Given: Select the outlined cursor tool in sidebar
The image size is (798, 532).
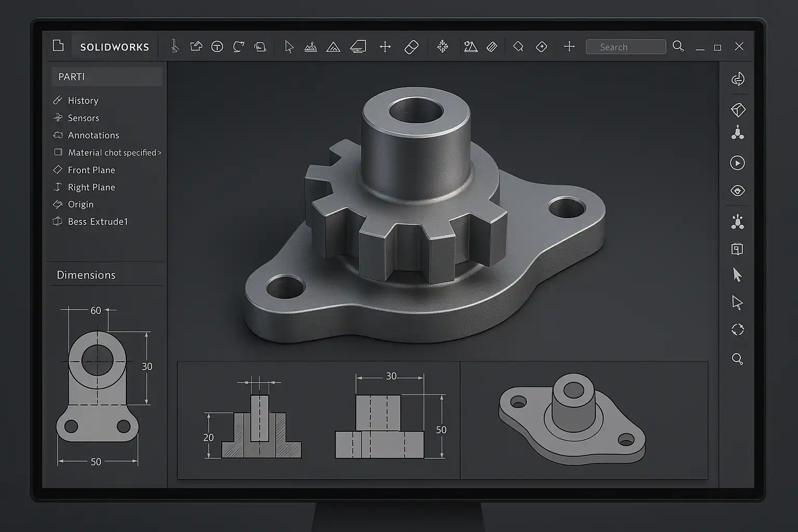Looking at the screenshot, I should coord(737,302).
